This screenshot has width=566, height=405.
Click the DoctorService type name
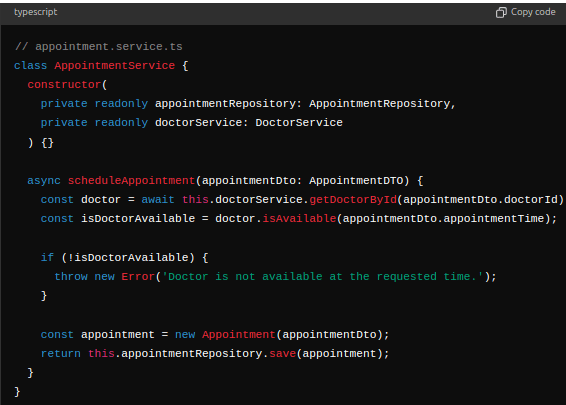(x=299, y=123)
